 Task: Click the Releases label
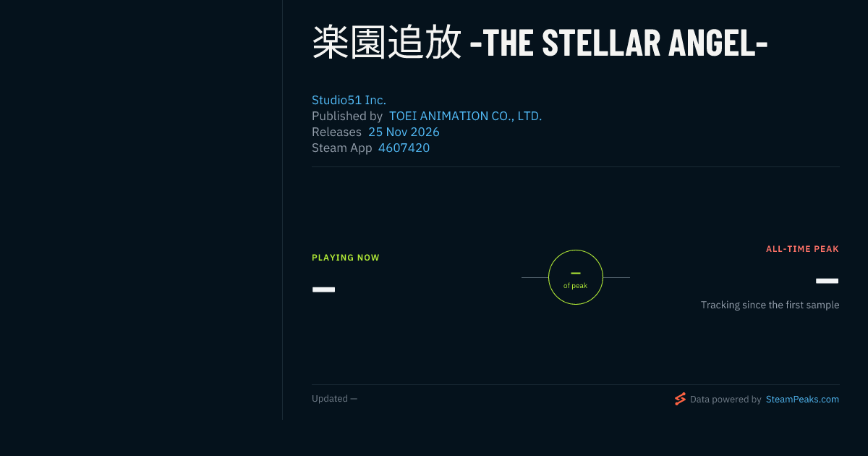336,132
